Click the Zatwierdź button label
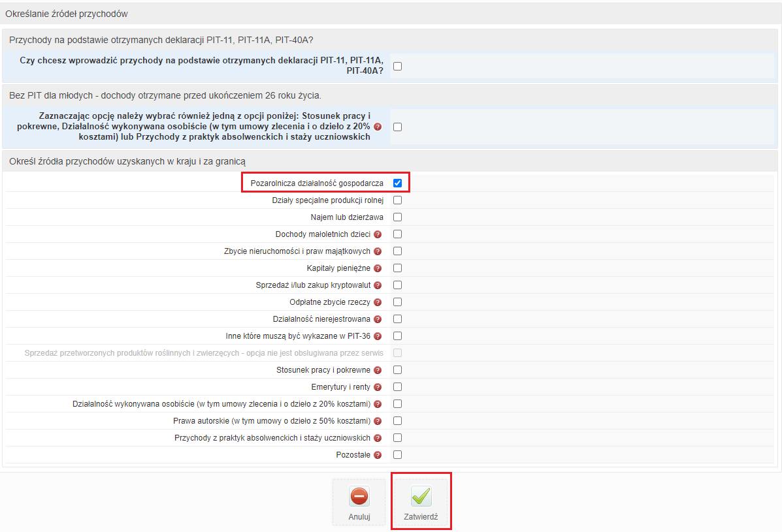Screen dimensions: 782x532 [421, 516]
